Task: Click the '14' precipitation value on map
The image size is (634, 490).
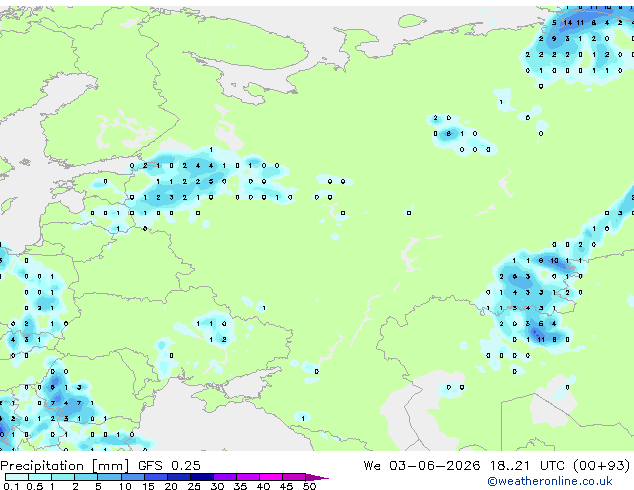Action: [x=568, y=23]
